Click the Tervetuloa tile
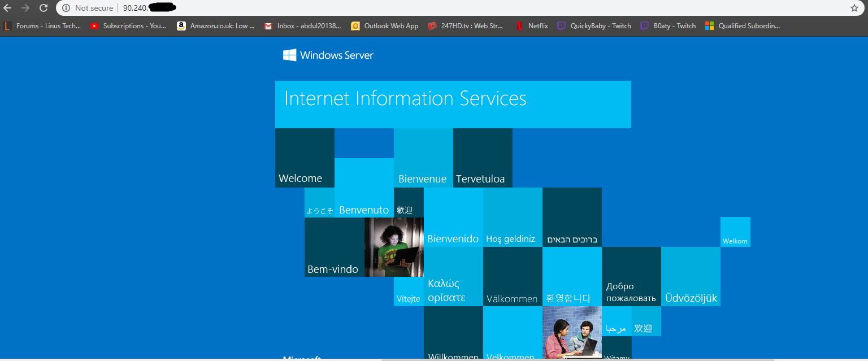Image resolution: width=868 pixels, height=361 pixels. 483,158
